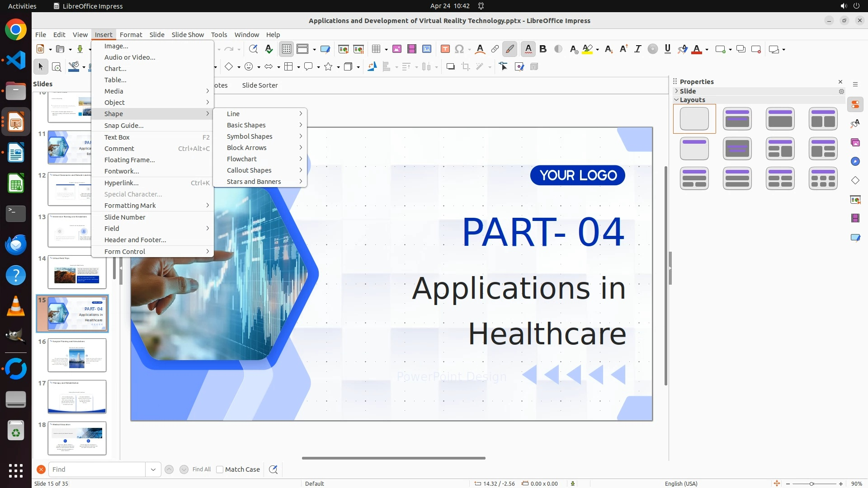This screenshot has width=868, height=488.
Task: Open the Find history dropdown arrow
Action: point(153,469)
